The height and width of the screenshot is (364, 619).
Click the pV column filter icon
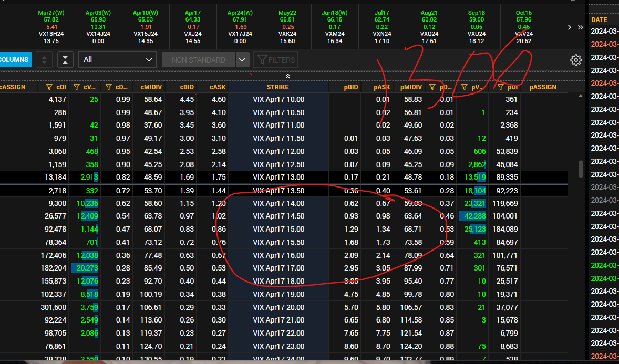click(x=465, y=87)
